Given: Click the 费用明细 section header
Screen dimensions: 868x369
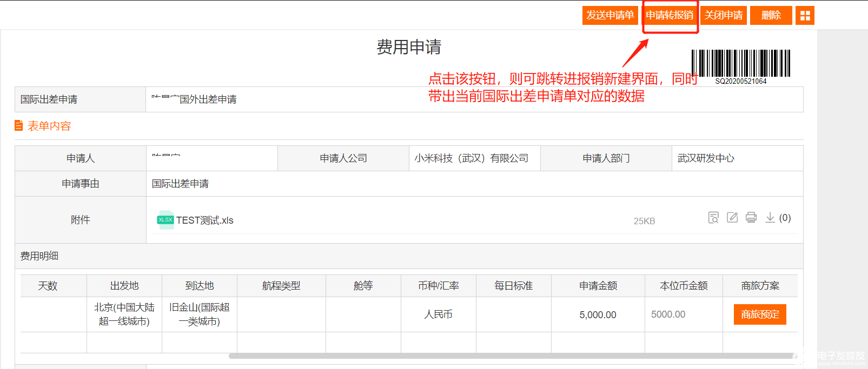Looking at the screenshot, I should [x=409, y=256].
